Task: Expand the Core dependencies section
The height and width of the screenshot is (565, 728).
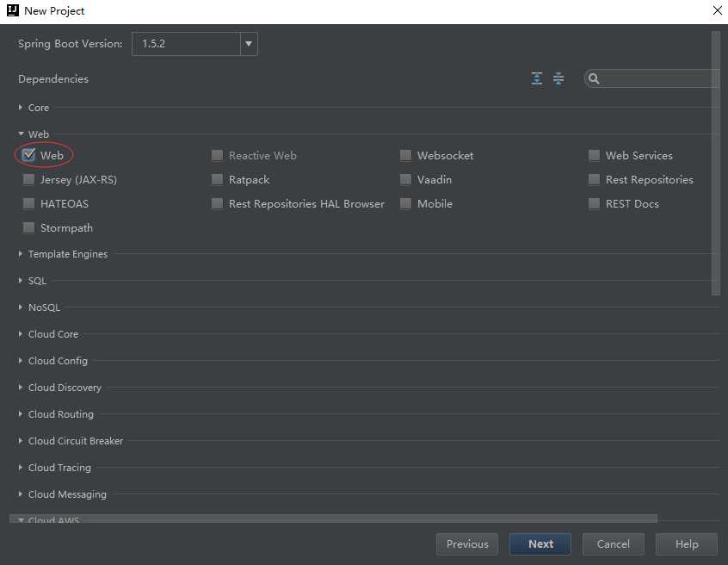Action: (x=21, y=108)
